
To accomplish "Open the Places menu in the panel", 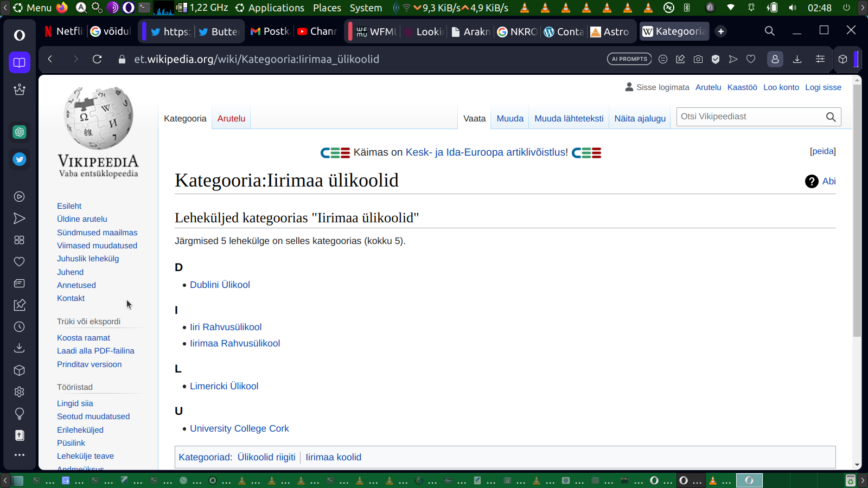I will (327, 8).
